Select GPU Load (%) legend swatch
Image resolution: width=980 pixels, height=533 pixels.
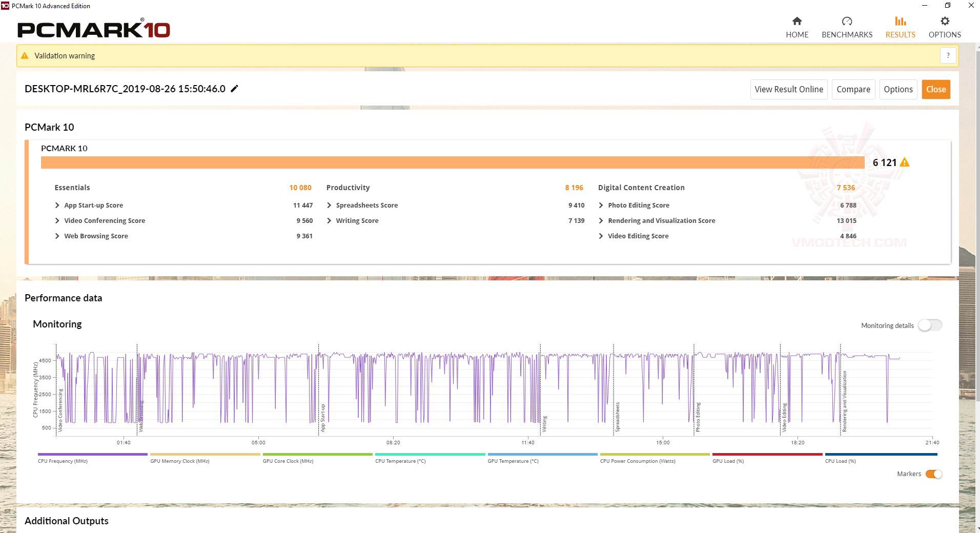(x=767, y=454)
